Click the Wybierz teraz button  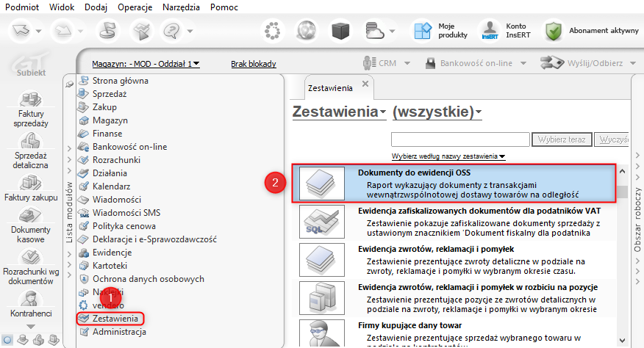click(x=562, y=139)
